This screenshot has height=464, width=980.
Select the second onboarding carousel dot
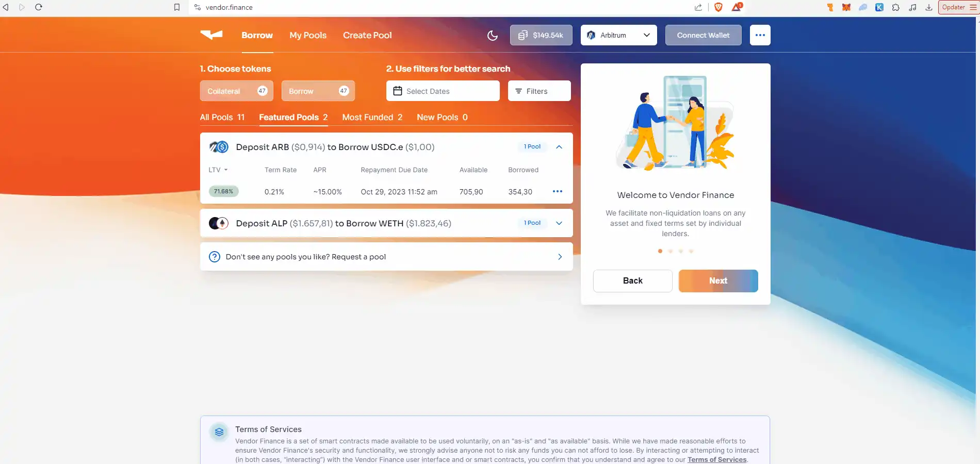[671, 251]
